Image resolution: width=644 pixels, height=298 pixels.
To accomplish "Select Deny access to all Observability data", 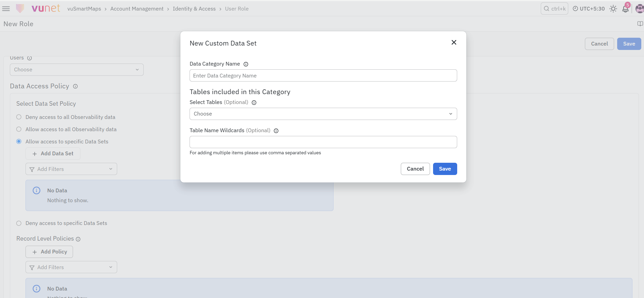I will click(x=19, y=117).
